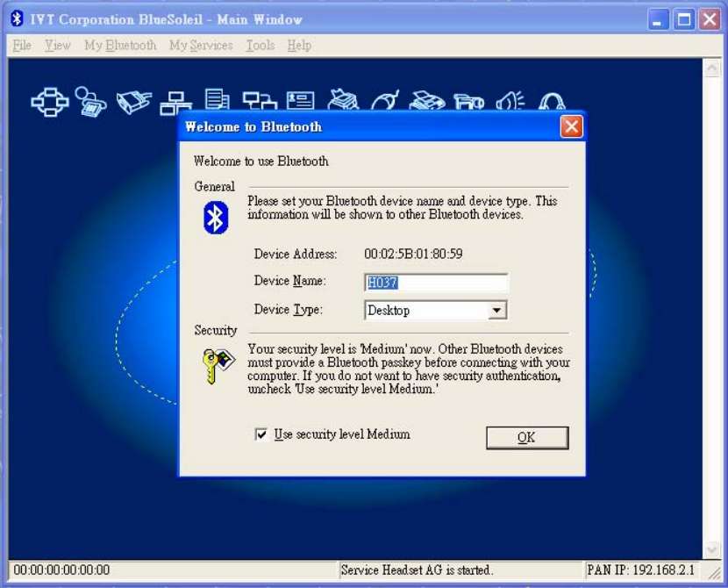This screenshot has height=588, width=728.
Task: Expand the Device Type dropdown arrow
Action: click(x=496, y=311)
